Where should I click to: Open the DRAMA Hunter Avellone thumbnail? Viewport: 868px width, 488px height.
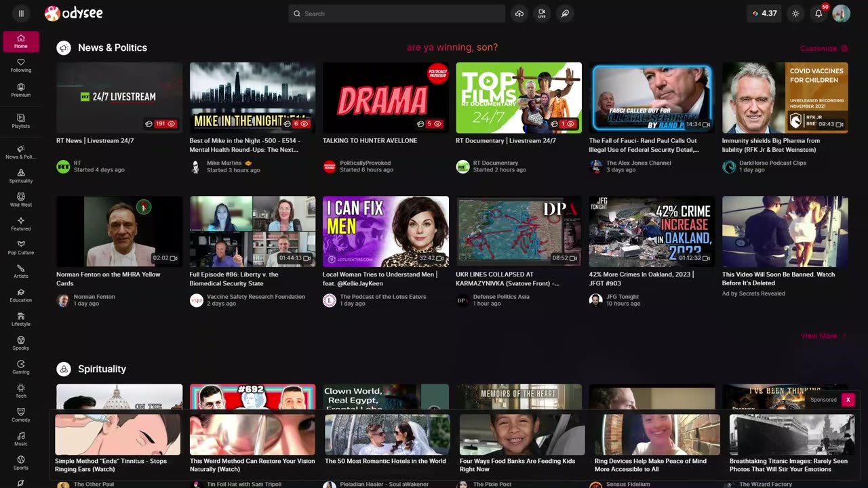click(x=386, y=98)
